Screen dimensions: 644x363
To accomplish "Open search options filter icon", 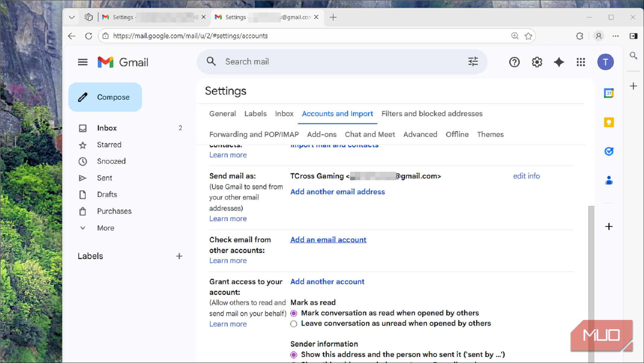I will coord(473,61).
